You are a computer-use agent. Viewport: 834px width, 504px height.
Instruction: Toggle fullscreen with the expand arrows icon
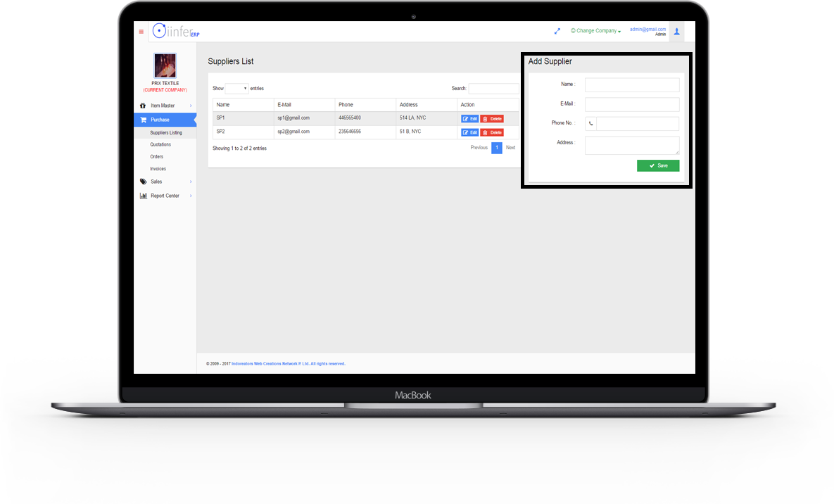(557, 31)
